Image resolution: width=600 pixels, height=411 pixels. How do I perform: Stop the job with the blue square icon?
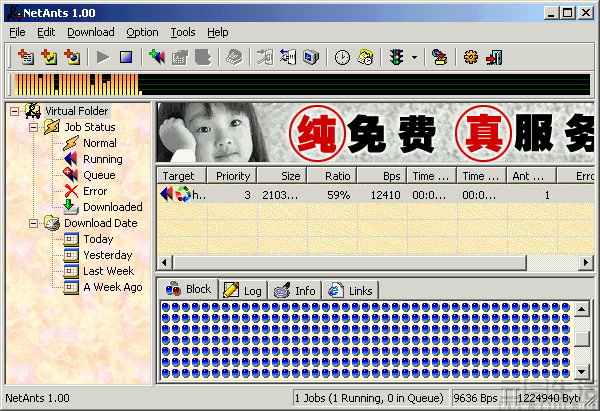126,57
